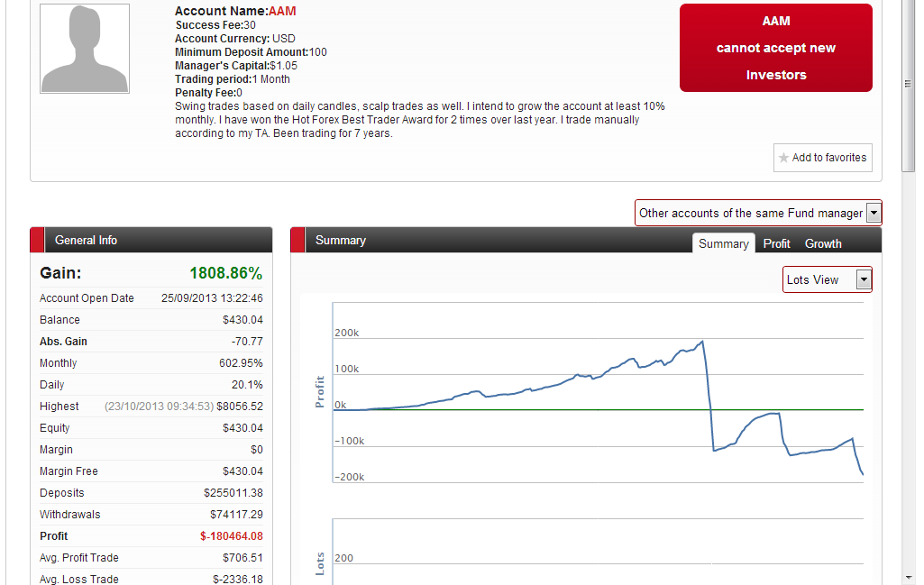The width and height of the screenshot is (924, 585).
Task: Click the Margin Free value $430.04
Action: pos(242,471)
